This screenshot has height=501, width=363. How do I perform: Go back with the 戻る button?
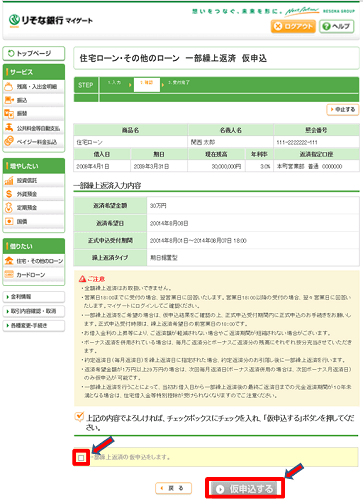click(x=173, y=488)
